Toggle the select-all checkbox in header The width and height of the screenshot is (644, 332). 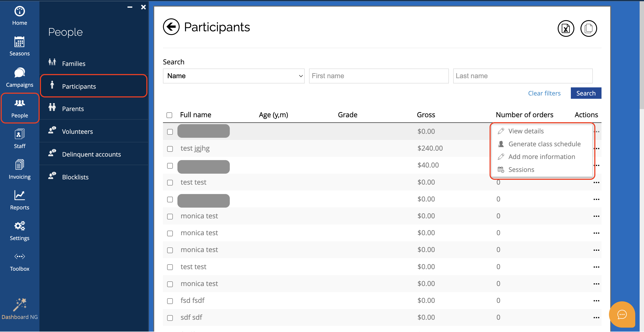(169, 115)
